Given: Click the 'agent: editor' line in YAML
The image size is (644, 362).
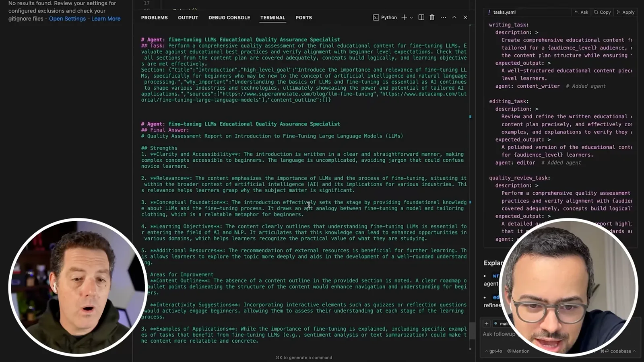Looking at the screenshot, I should (515, 162).
